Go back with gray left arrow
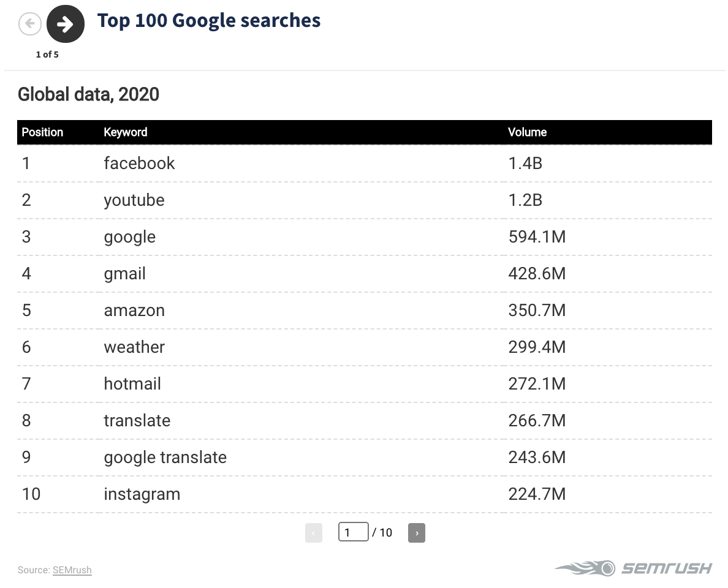The width and height of the screenshot is (728, 588). point(29,24)
